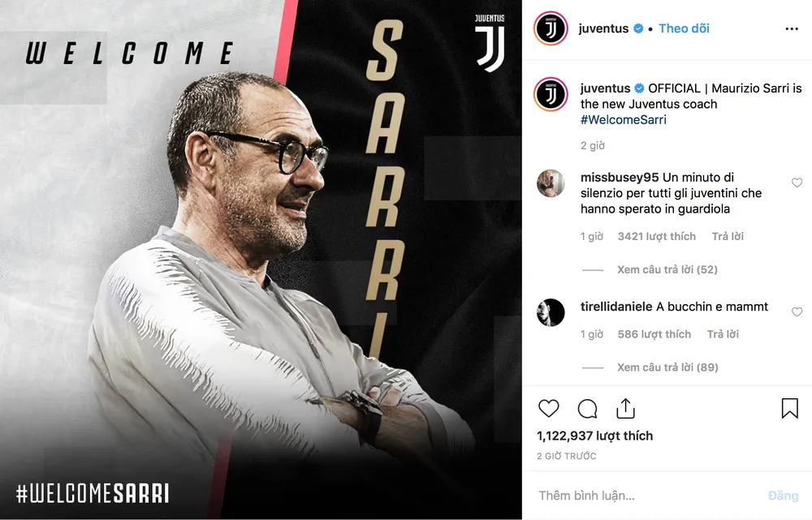The image size is (812, 520).
Task: Open the #WelcomeSarri hashtag link
Action: click(623, 119)
